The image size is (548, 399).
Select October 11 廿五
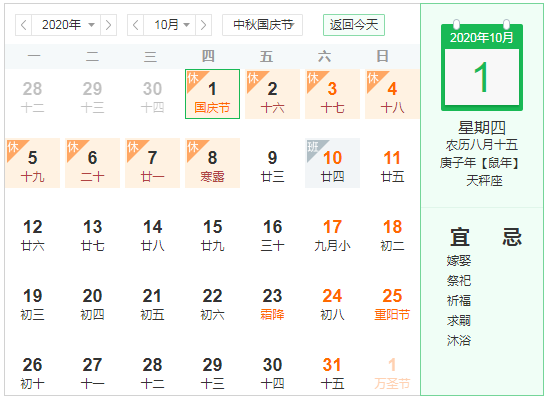(x=392, y=163)
